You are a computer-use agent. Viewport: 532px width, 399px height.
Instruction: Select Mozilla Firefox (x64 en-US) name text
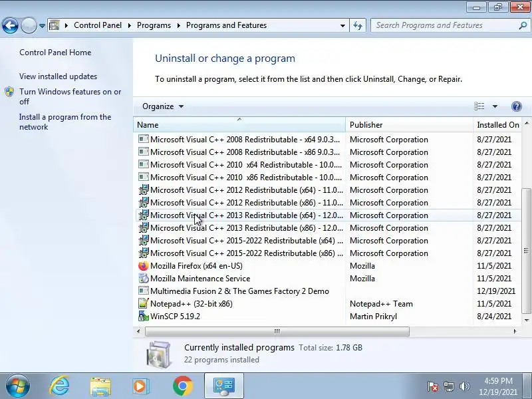point(196,265)
